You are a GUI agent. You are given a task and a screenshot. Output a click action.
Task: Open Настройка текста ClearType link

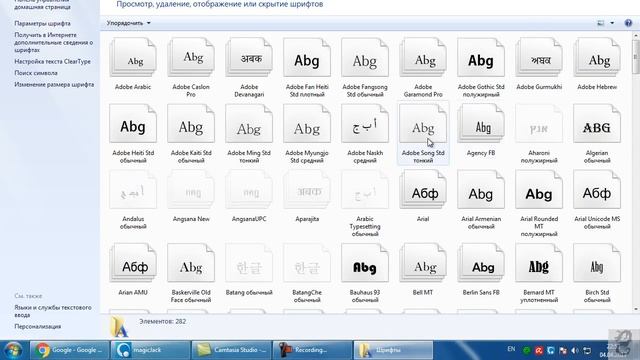pos(53,62)
